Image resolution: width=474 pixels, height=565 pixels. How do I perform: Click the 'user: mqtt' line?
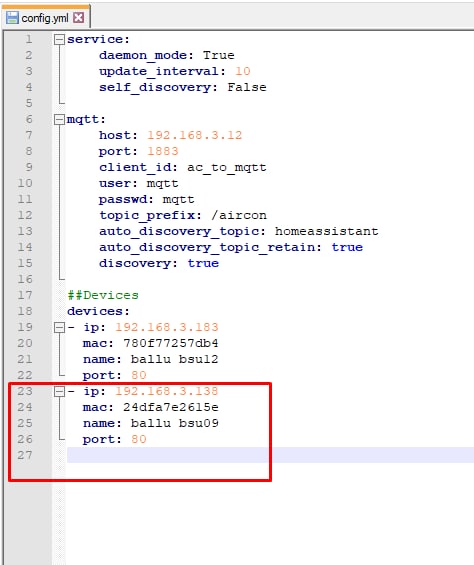click(x=139, y=183)
